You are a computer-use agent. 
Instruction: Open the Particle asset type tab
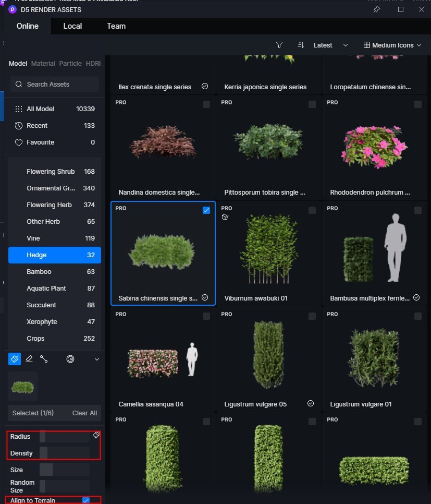70,63
